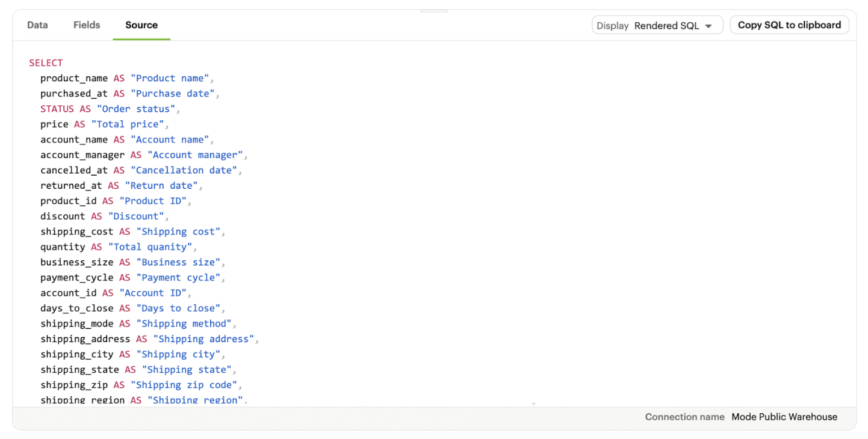868x439 pixels.
Task: Click the "Shipping state" alias
Action: (x=187, y=370)
